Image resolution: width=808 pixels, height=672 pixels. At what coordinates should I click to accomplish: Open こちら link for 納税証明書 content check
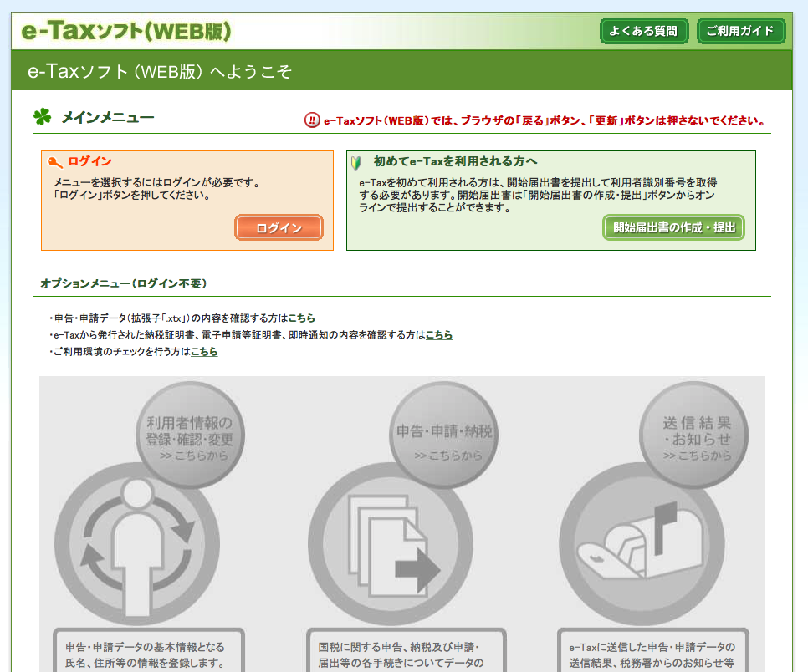(x=439, y=334)
